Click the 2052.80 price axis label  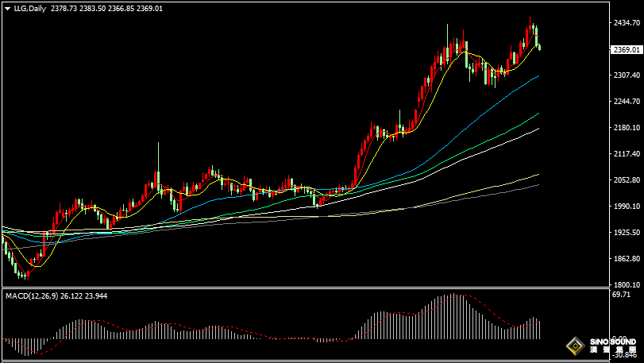point(627,180)
